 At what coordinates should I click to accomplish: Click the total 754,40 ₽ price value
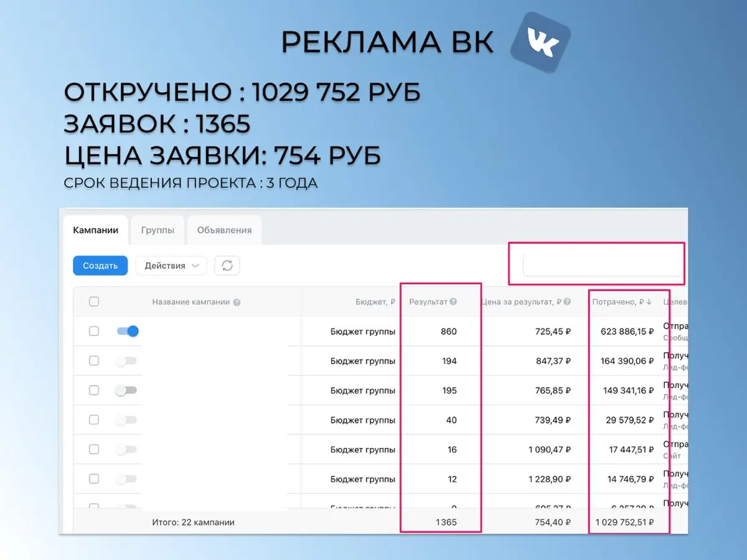553,523
